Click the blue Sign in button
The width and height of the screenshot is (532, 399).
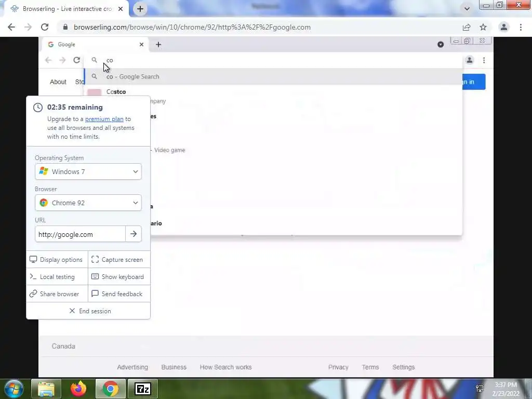[x=474, y=82]
